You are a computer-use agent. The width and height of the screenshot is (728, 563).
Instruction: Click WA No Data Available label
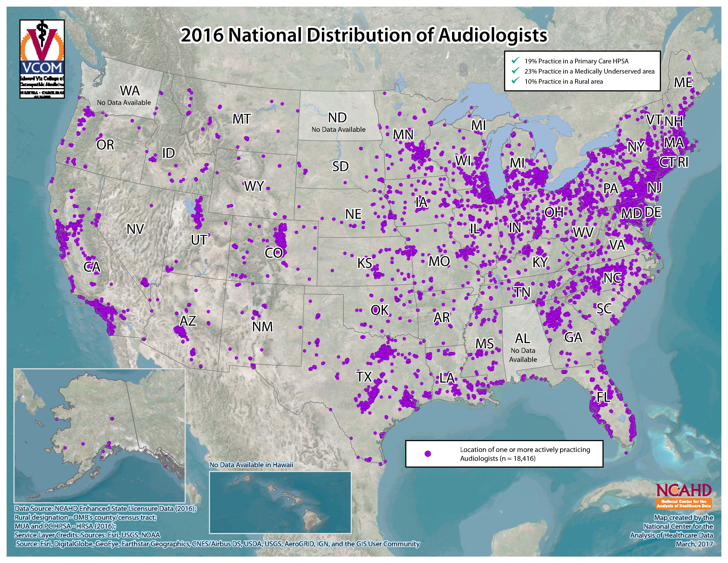[x=124, y=102]
